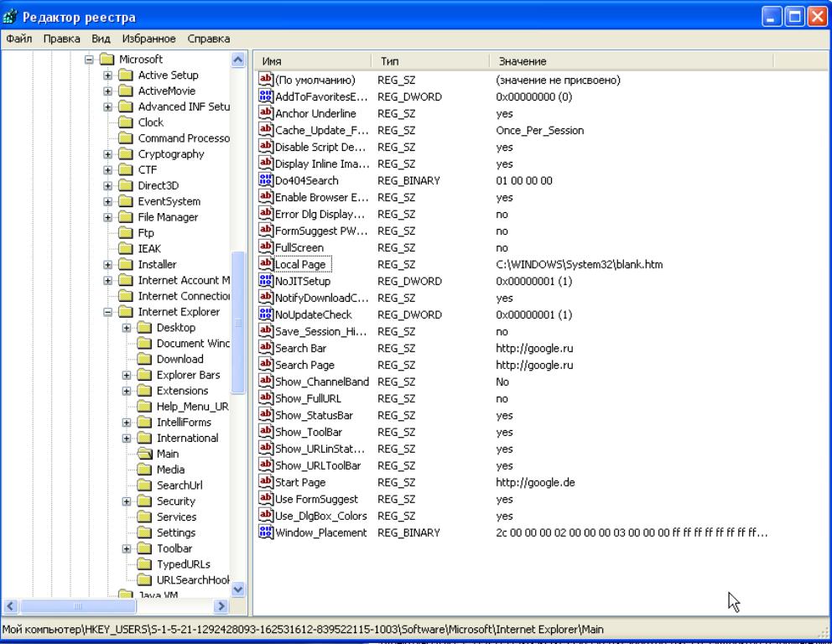
Task: Click the Microsoft folder icon in the tree
Action: coord(107,59)
